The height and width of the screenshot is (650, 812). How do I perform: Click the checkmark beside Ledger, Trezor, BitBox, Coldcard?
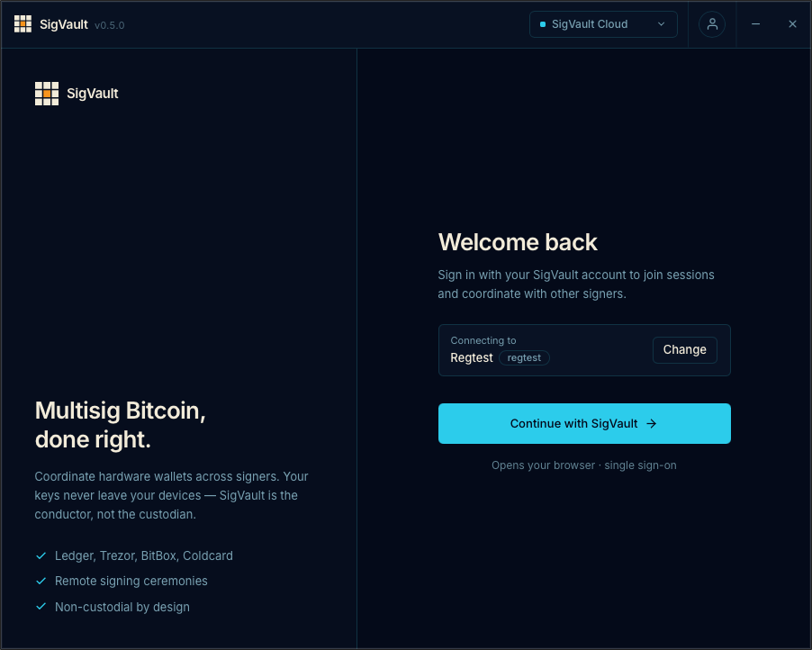(x=41, y=555)
